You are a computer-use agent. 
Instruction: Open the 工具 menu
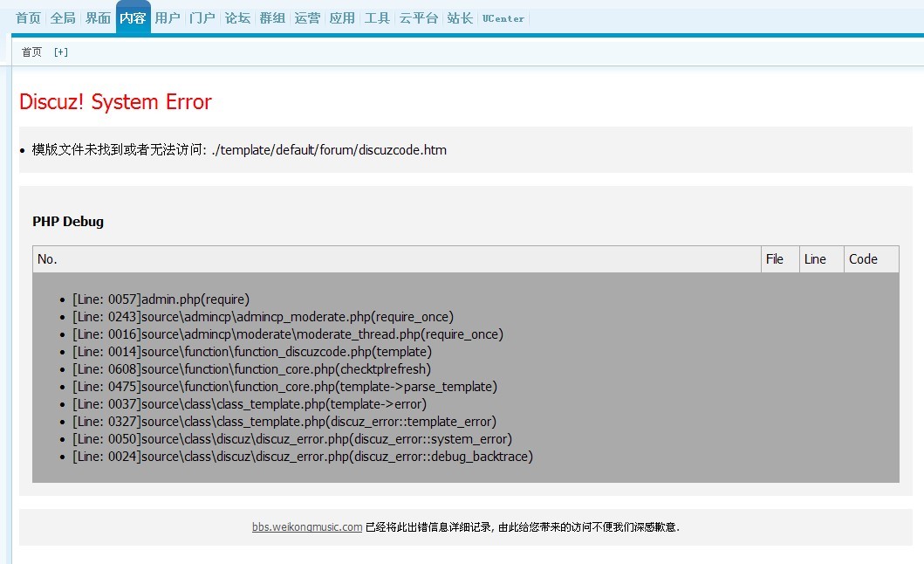(x=377, y=18)
